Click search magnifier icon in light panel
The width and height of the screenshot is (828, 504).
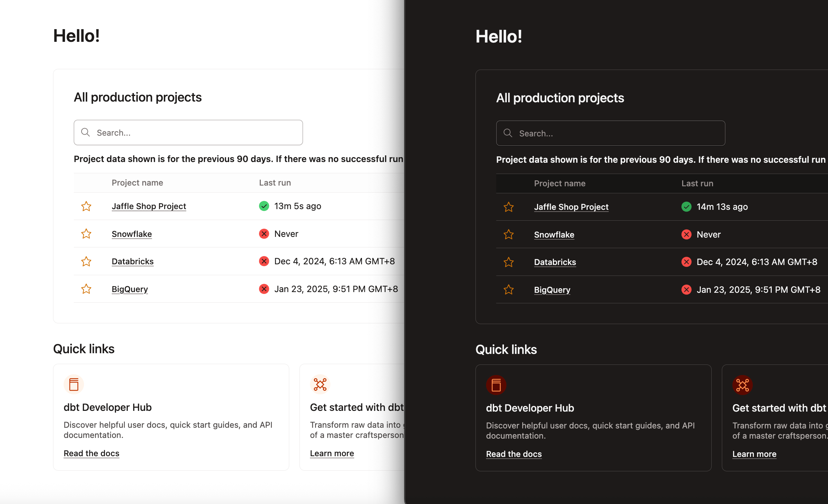tap(85, 133)
